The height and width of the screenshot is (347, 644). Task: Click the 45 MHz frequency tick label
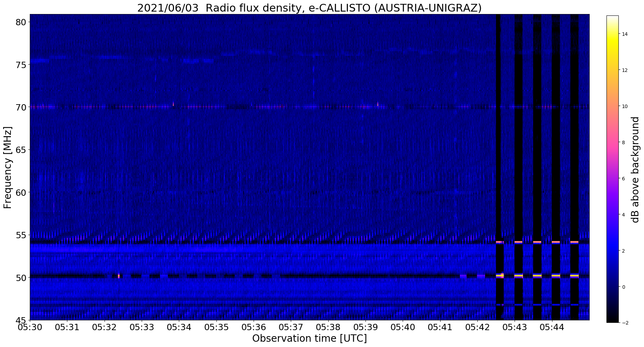click(x=21, y=320)
